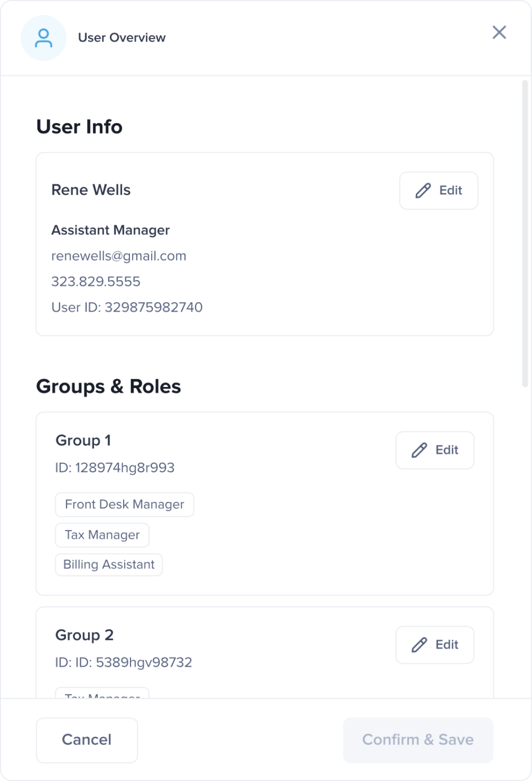Viewport: 532px width, 781px height.
Task: Click the user profile avatar icon
Action: click(x=43, y=38)
